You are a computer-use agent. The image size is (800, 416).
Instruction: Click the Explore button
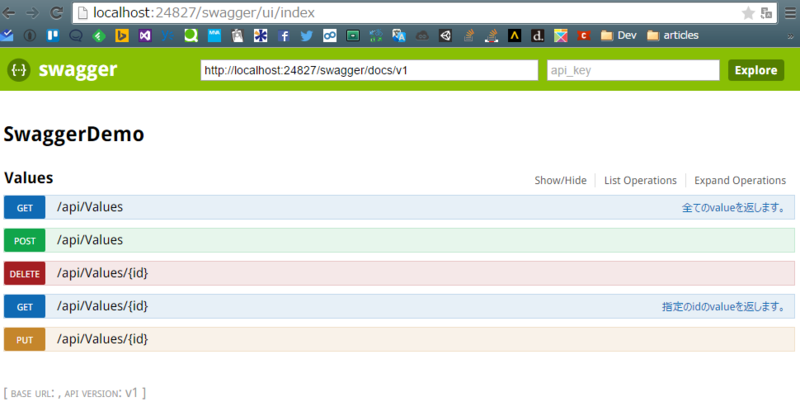(x=756, y=70)
